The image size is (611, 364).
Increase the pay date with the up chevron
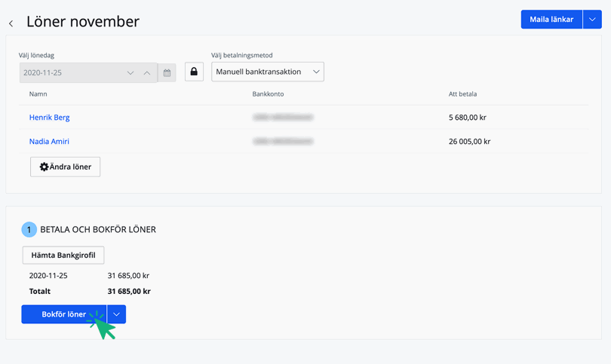pos(147,73)
